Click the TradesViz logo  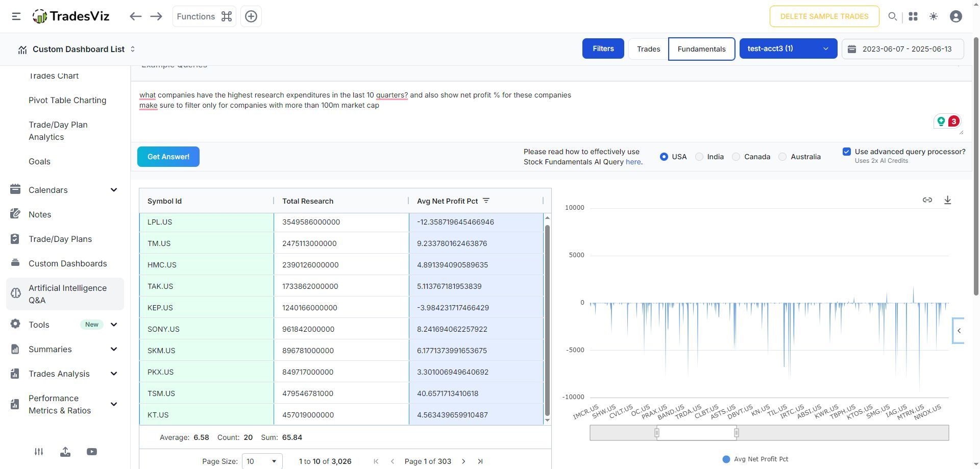point(71,16)
